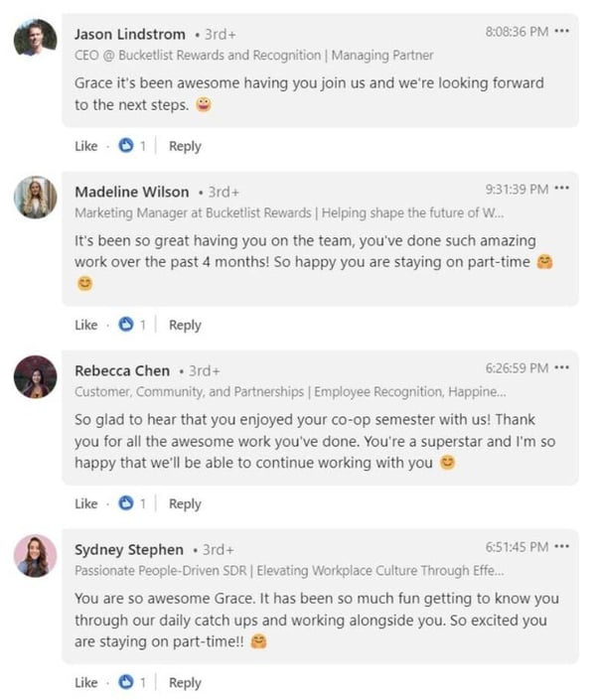Like Madeline Wilson's comment
This screenshot has width=598, height=700.
pyautogui.click(x=86, y=325)
